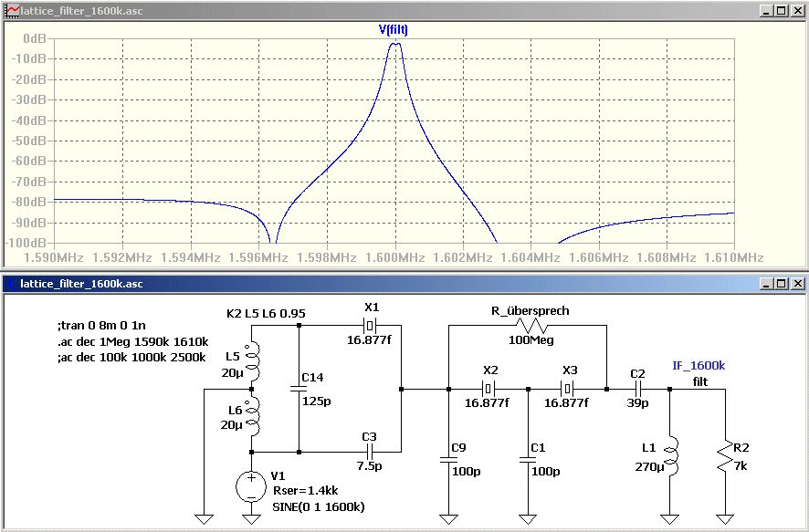Screen dimensions: 809x532
Task: Click the IF_1600k net label
Action: 699,366
